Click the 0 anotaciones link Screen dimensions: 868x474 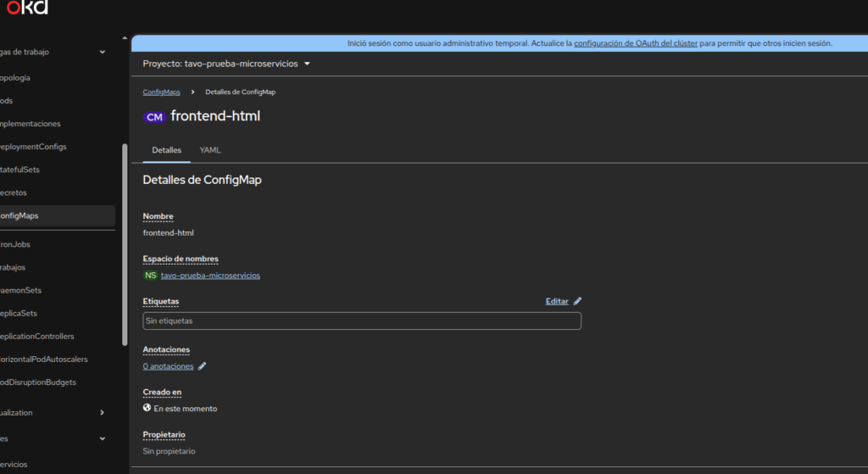(168, 366)
